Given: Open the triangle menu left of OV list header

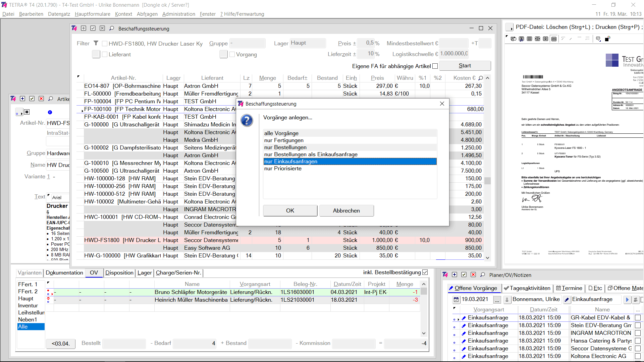Looking at the screenshot, I should (48, 283).
